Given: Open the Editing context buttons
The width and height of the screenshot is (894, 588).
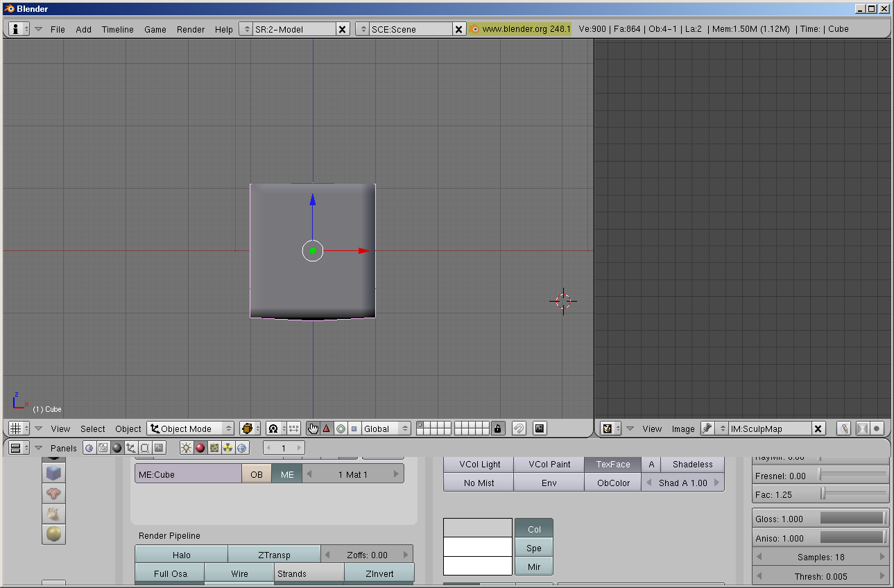Looking at the screenshot, I should [144, 448].
